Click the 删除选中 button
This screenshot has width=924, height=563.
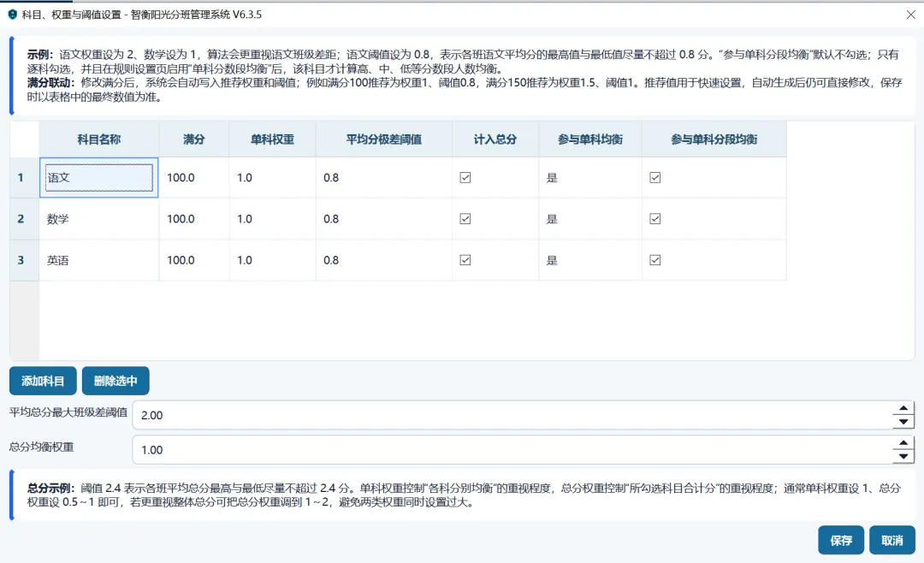pyautogui.click(x=115, y=381)
